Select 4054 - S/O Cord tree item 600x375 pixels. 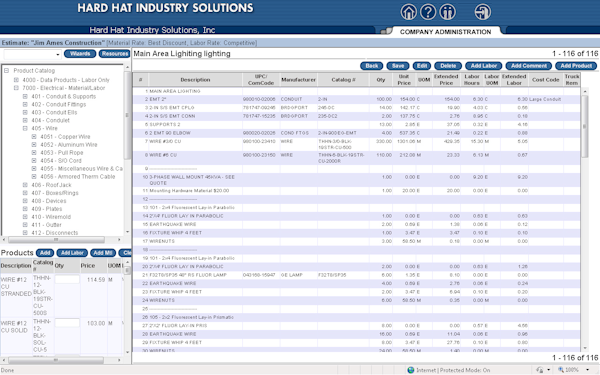pyautogui.click(x=61, y=161)
